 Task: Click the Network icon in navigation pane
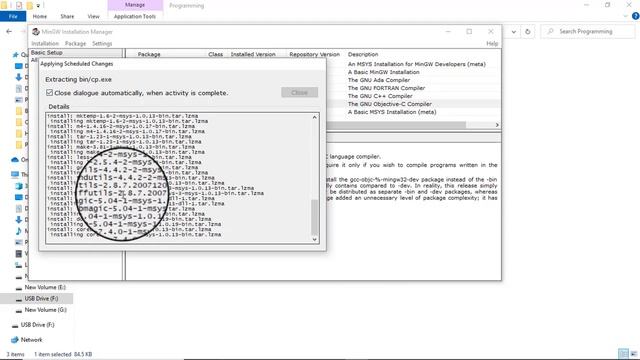coord(15,340)
